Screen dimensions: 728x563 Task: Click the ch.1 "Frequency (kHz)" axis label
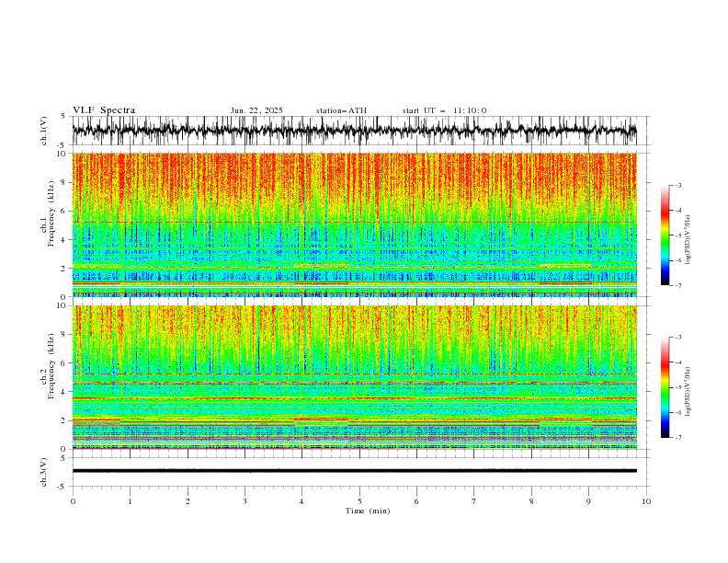51,214
